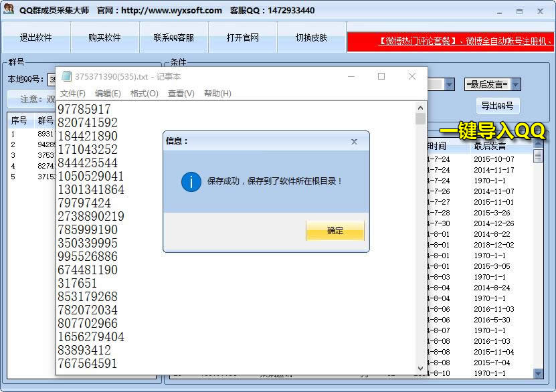Click the Notepad icon in the notepad title bar

(x=66, y=76)
